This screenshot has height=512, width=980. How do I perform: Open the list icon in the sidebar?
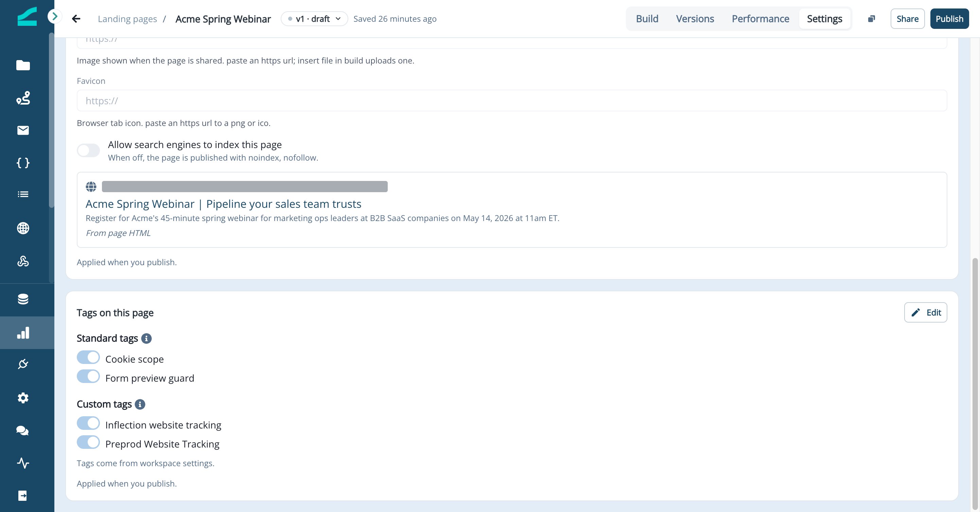pyautogui.click(x=23, y=194)
